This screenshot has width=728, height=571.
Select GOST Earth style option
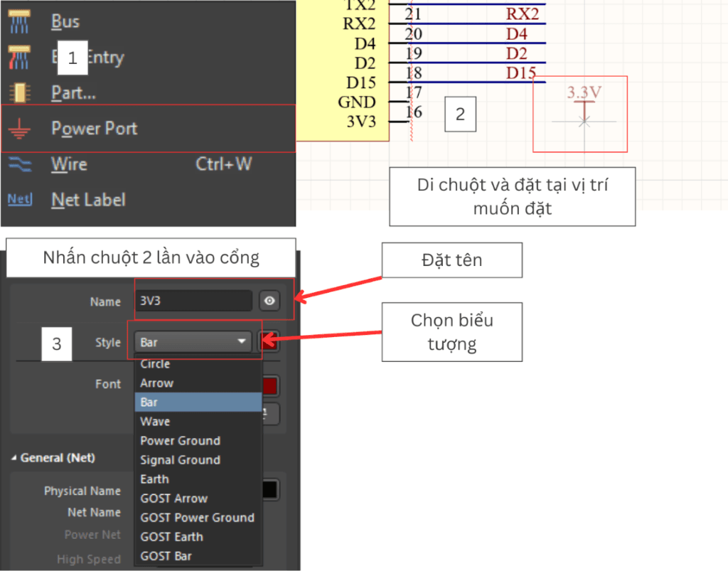coord(171,537)
